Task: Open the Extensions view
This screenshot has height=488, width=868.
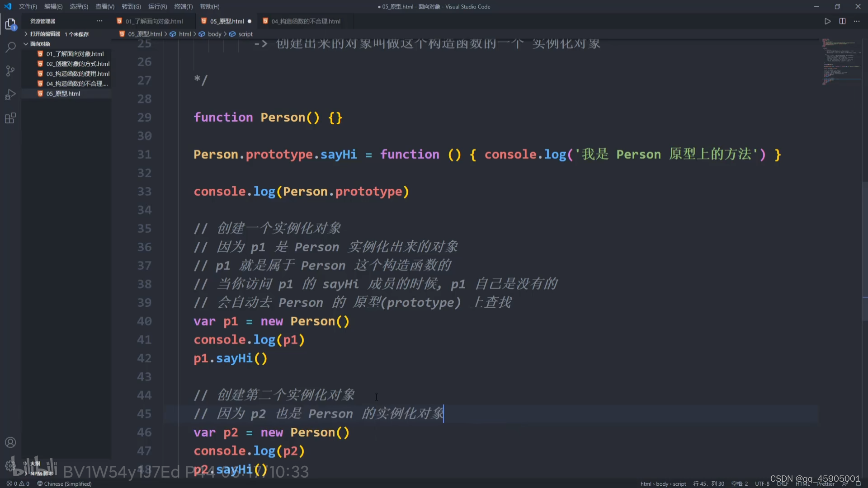Action: tap(10, 118)
